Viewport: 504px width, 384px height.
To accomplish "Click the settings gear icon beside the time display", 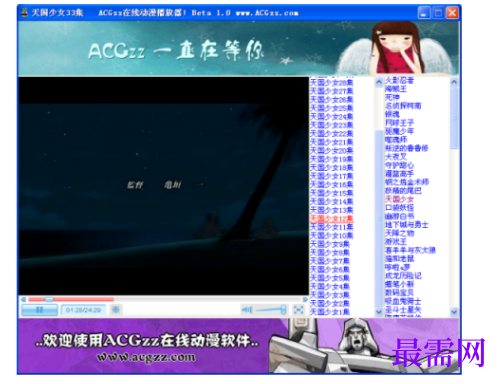I will pyautogui.click(x=116, y=310).
